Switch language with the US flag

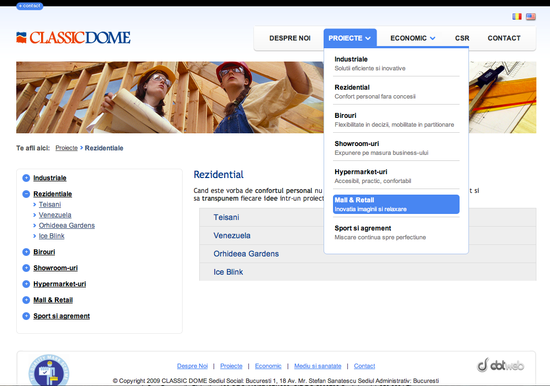[x=531, y=16]
